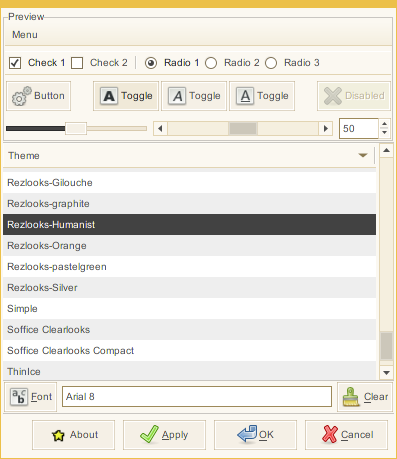Select the Rezlooks-Orange theme

(189, 246)
